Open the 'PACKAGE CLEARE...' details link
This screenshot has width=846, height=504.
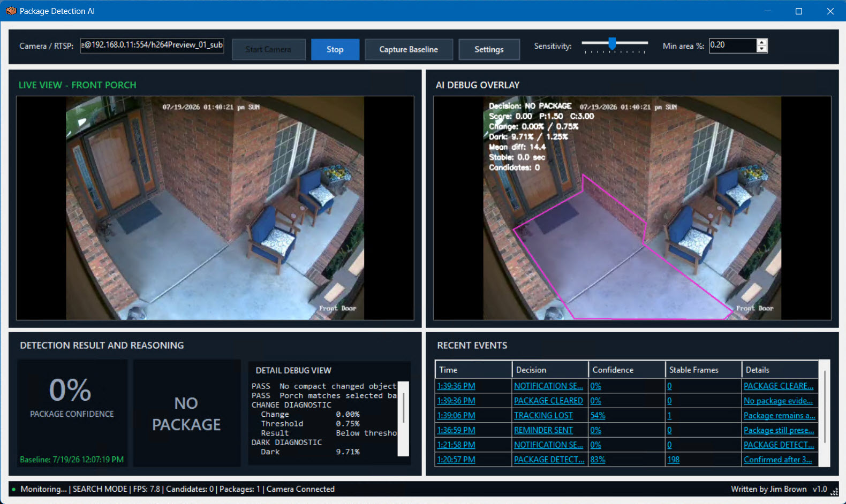[779, 386]
